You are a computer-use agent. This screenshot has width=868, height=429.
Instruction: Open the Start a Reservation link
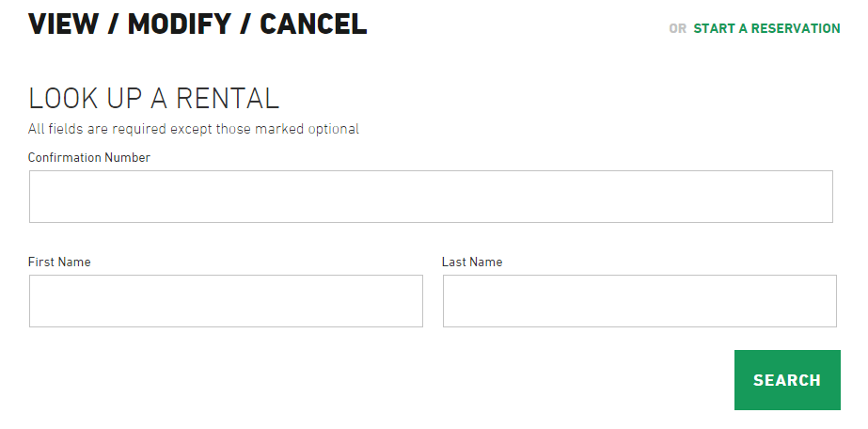[766, 28]
